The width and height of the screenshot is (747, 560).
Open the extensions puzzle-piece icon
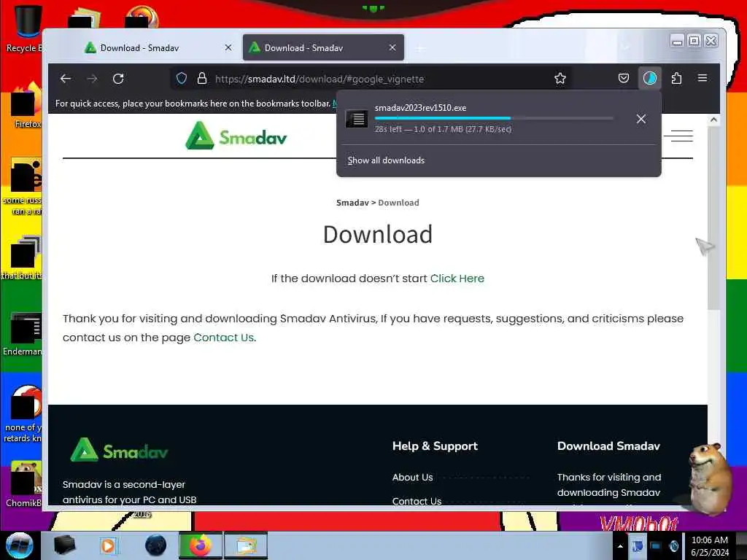pos(676,78)
